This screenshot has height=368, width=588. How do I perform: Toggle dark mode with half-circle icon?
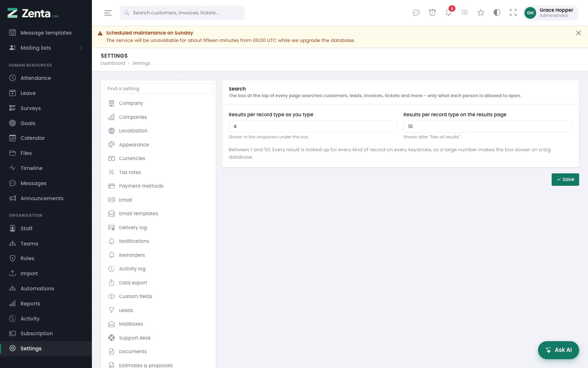(497, 13)
